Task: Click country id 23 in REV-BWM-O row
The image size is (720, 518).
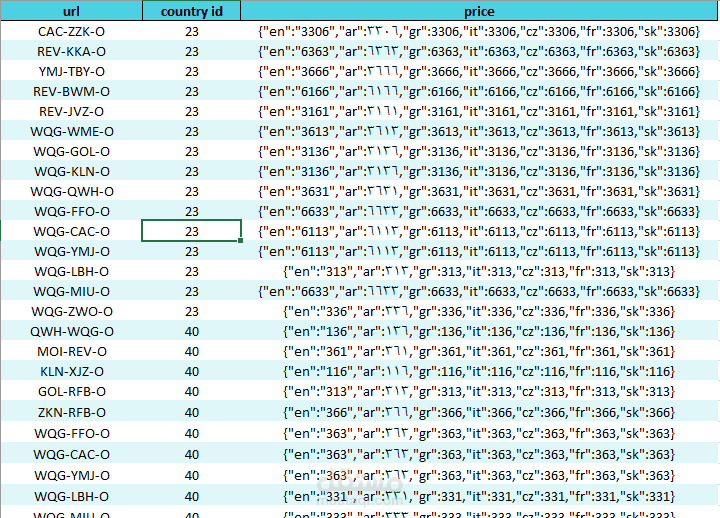Action: pos(191,91)
